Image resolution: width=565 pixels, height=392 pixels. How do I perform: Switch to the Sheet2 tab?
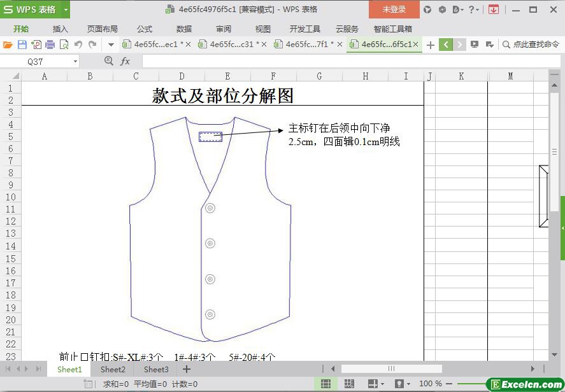[113, 369]
